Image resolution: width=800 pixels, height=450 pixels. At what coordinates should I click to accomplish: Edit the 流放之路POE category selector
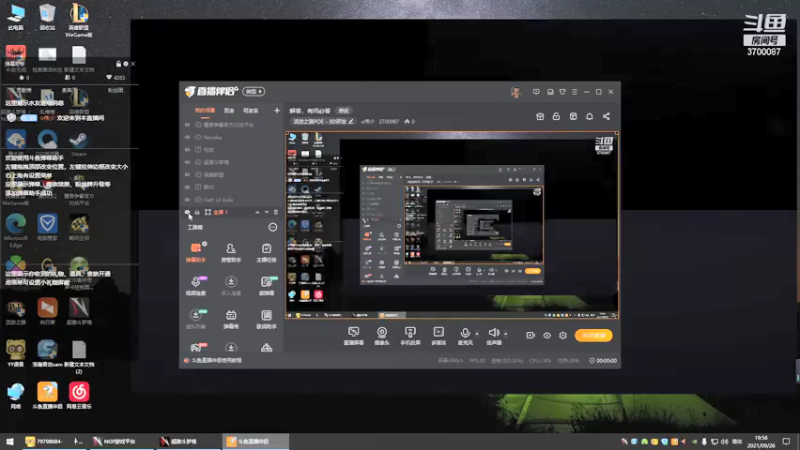pos(322,121)
